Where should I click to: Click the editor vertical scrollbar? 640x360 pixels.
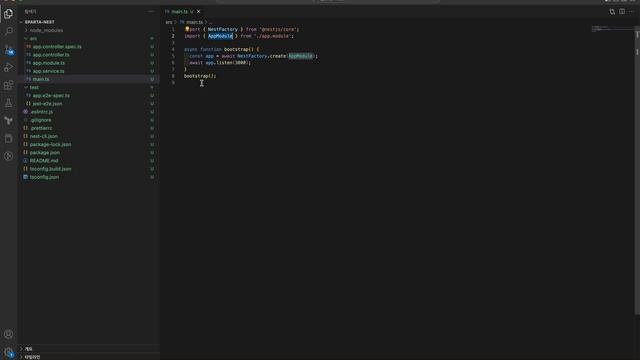point(637,169)
